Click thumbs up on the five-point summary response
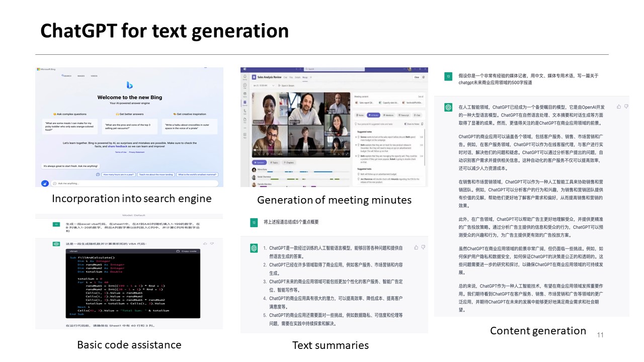Viewport: 644px width, 362px height. coord(416,247)
